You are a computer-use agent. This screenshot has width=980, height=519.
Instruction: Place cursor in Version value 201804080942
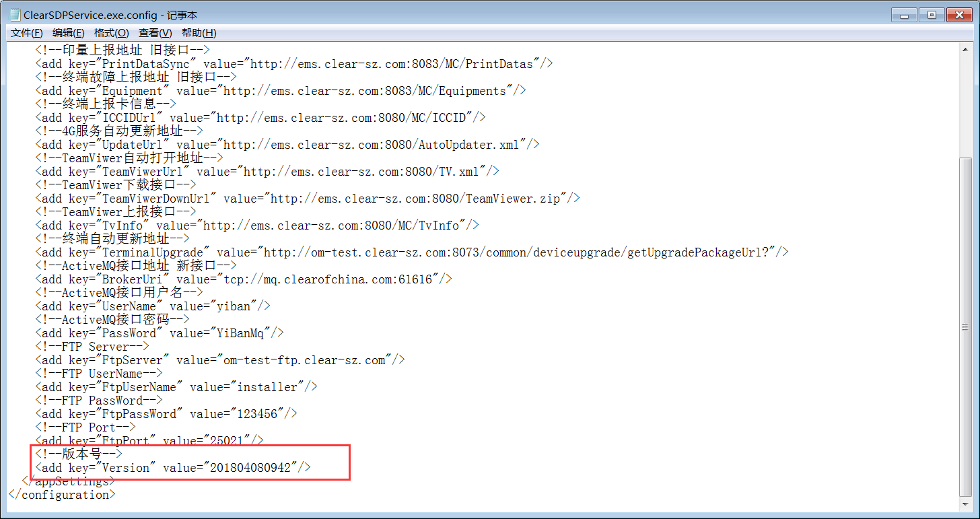tap(253, 468)
